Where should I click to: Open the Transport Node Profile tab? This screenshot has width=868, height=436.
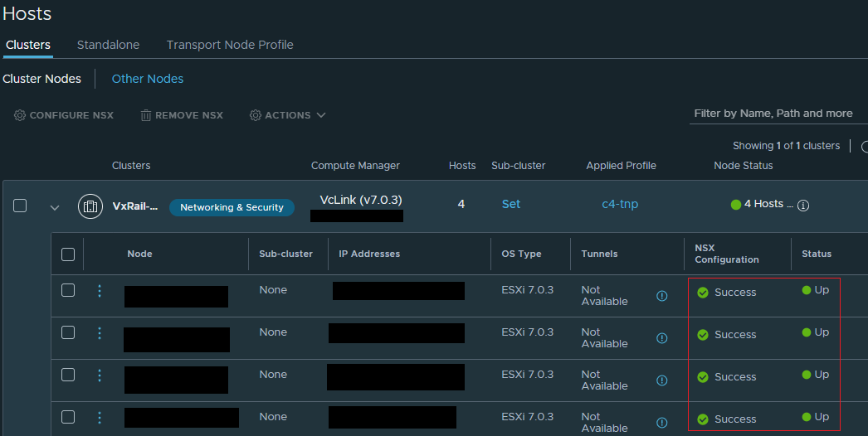click(x=230, y=45)
